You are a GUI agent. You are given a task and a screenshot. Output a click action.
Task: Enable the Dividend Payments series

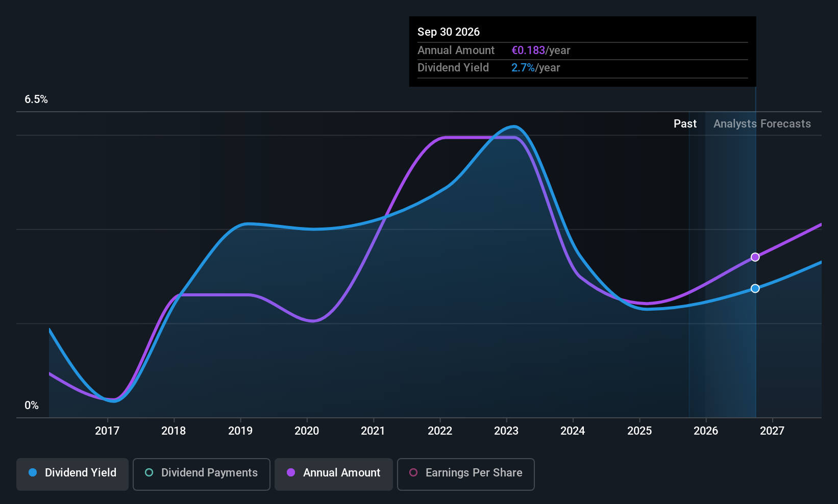tap(201, 474)
